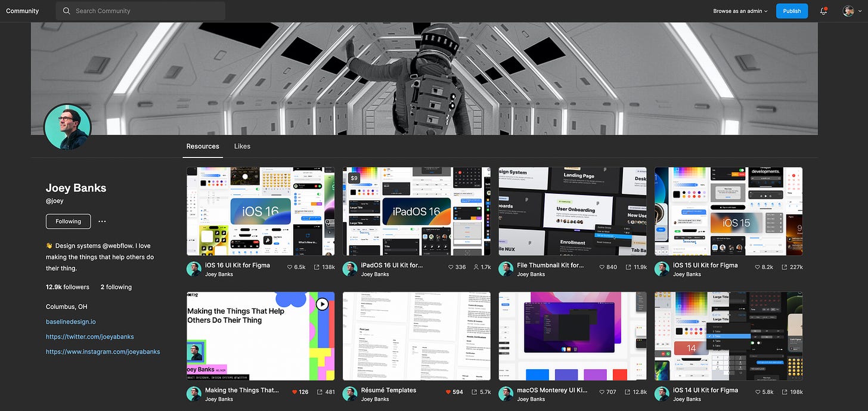The width and height of the screenshot is (868, 411).
Task: Click author avatar beside iPadOS 16 UI Kit
Action: [x=350, y=269]
